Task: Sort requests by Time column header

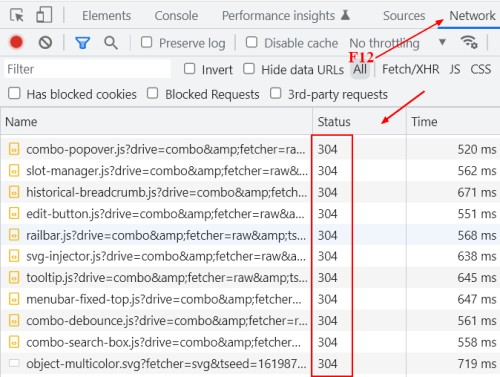Action: tap(453, 121)
